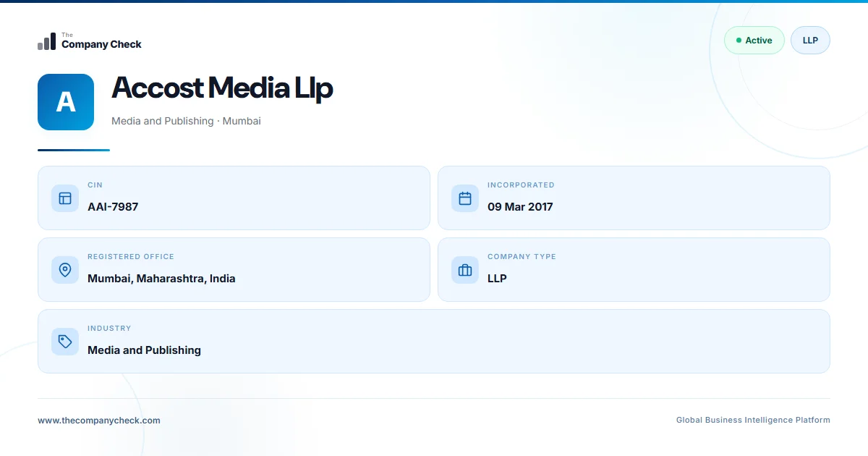Click Media and Publishing industry value
868x456 pixels.
click(x=144, y=350)
